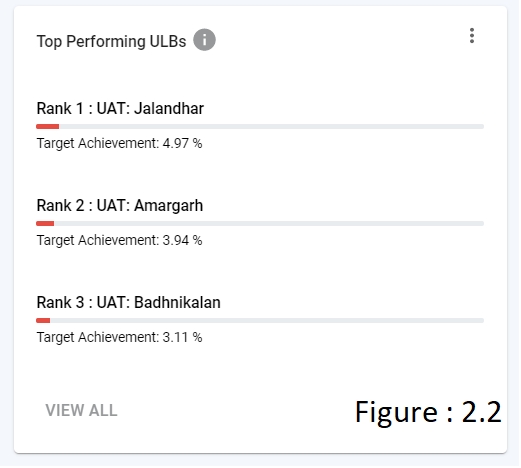The width and height of the screenshot is (521, 468).
Task: Click Rank 2 : UAT: Amargarh label
Action: click(120, 205)
